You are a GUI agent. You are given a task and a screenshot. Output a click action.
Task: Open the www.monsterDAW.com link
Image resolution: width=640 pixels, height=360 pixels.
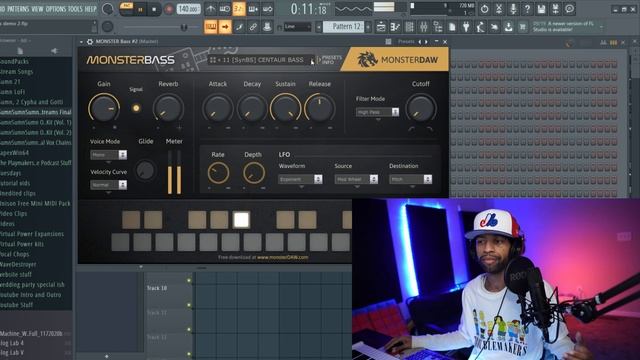(x=282, y=258)
